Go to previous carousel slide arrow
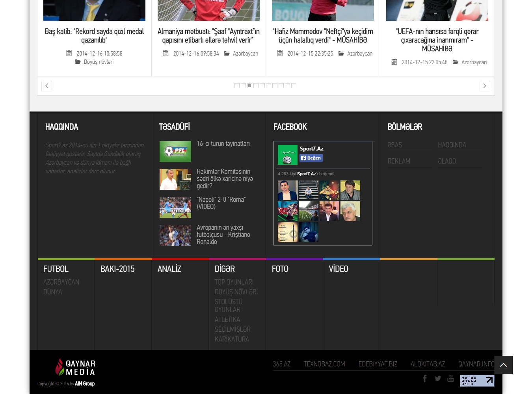The height and width of the screenshot is (394, 532). (x=47, y=86)
